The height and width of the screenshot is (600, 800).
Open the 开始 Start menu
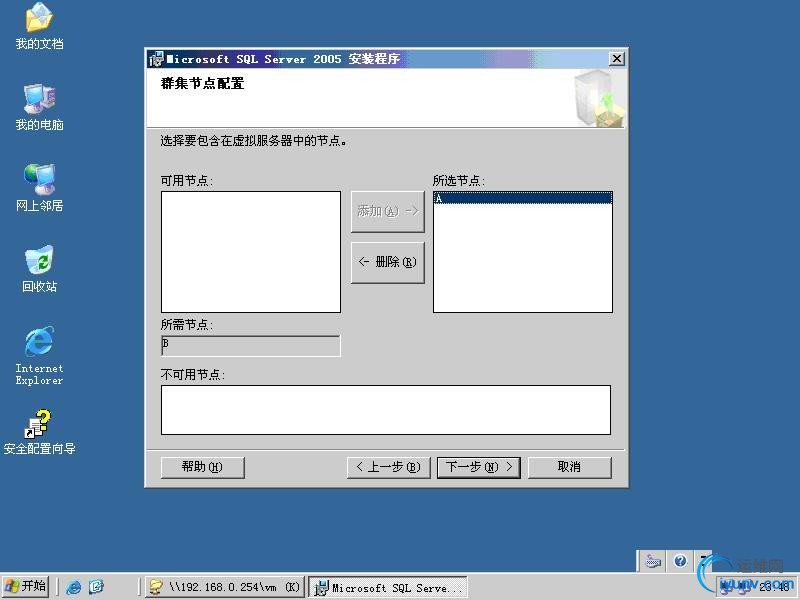click(25, 586)
